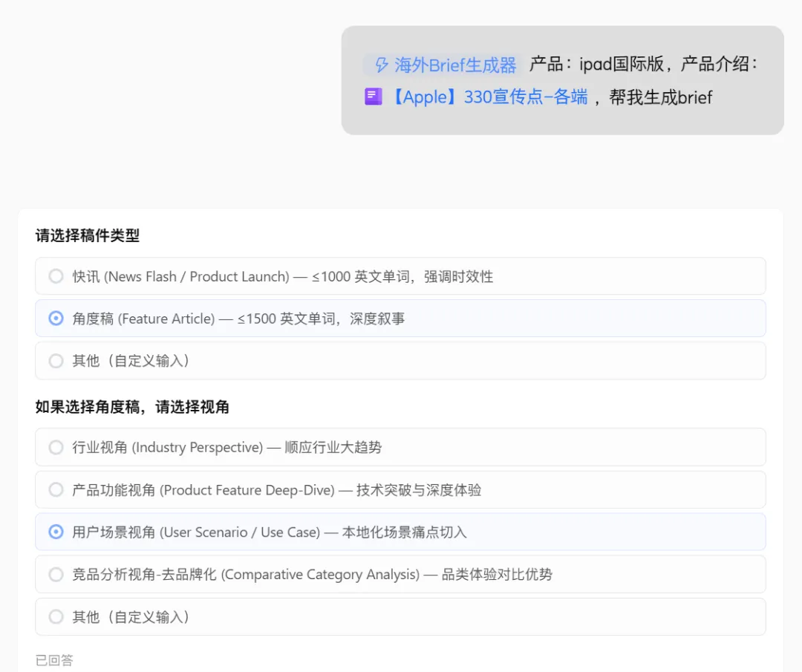Screen dimensions: 802x672
Task: Click the text 品类体验对比优势
Action: point(497,575)
